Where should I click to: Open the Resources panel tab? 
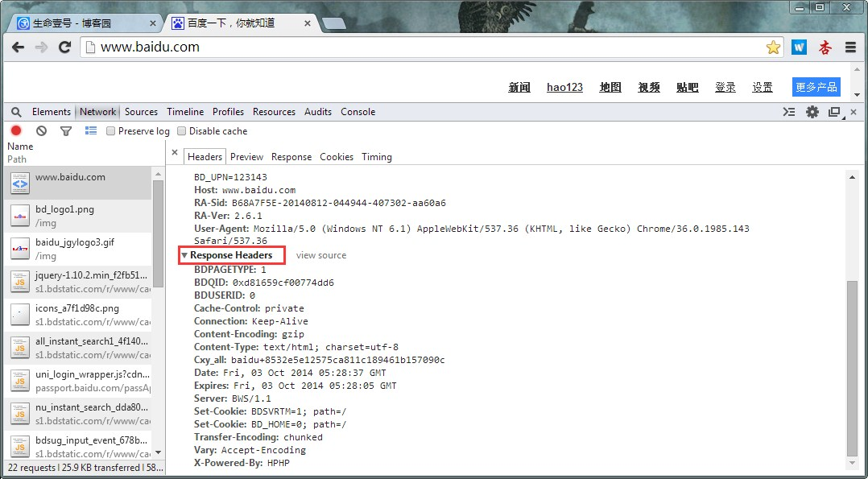[274, 112]
